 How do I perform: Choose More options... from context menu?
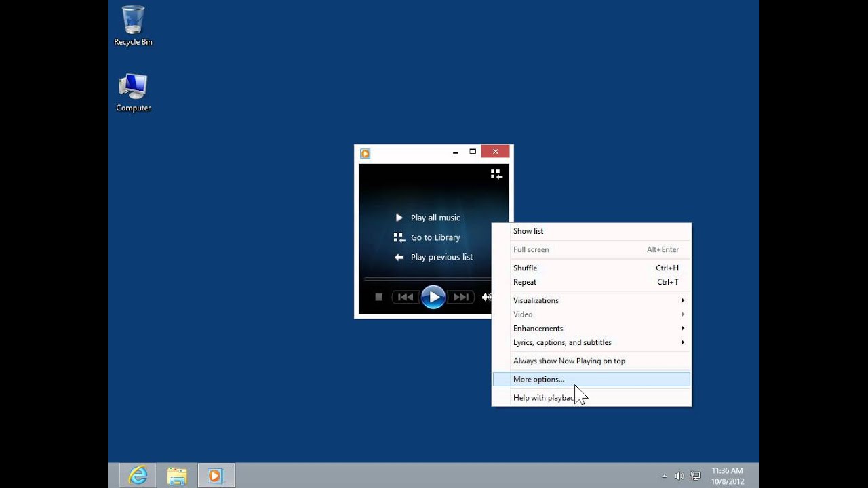pyautogui.click(x=538, y=380)
